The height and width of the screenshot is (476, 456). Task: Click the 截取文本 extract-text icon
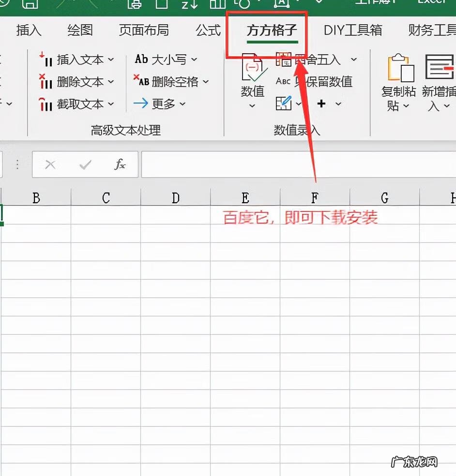pyautogui.click(x=46, y=104)
